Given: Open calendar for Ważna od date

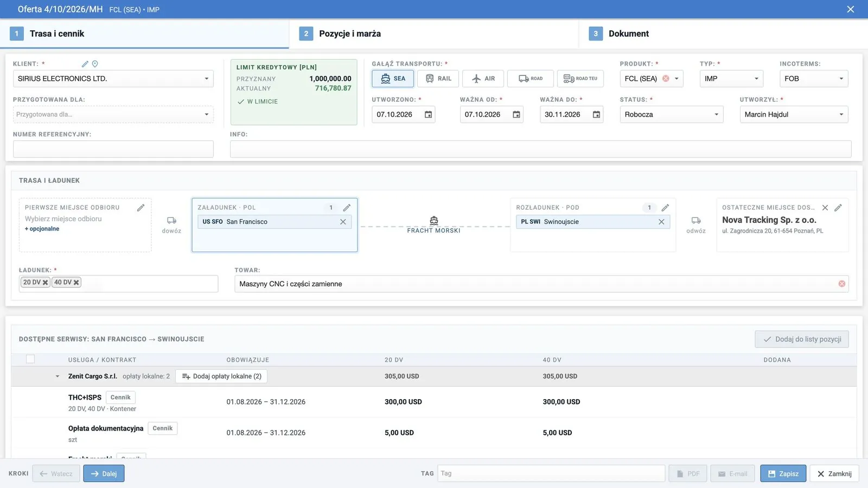Looking at the screenshot, I should coord(516,114).
